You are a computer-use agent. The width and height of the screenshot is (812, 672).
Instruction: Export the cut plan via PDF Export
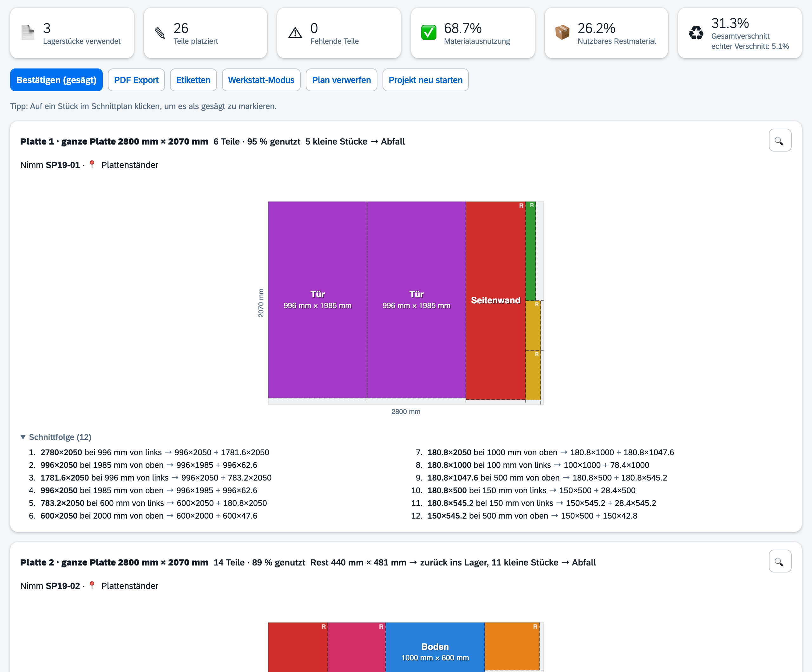coord(136,80)
